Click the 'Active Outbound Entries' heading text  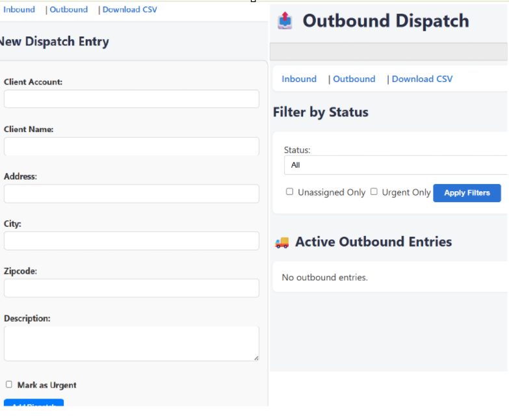tap(373, 242)
